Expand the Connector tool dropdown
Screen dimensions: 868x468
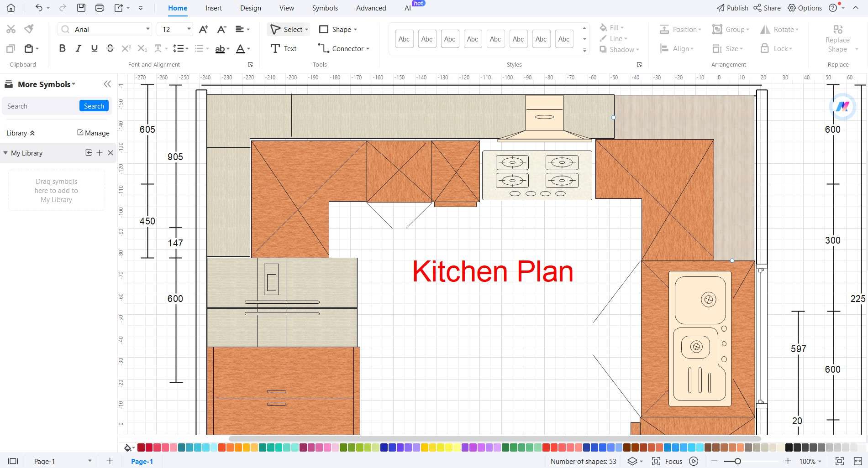(368, 49)
